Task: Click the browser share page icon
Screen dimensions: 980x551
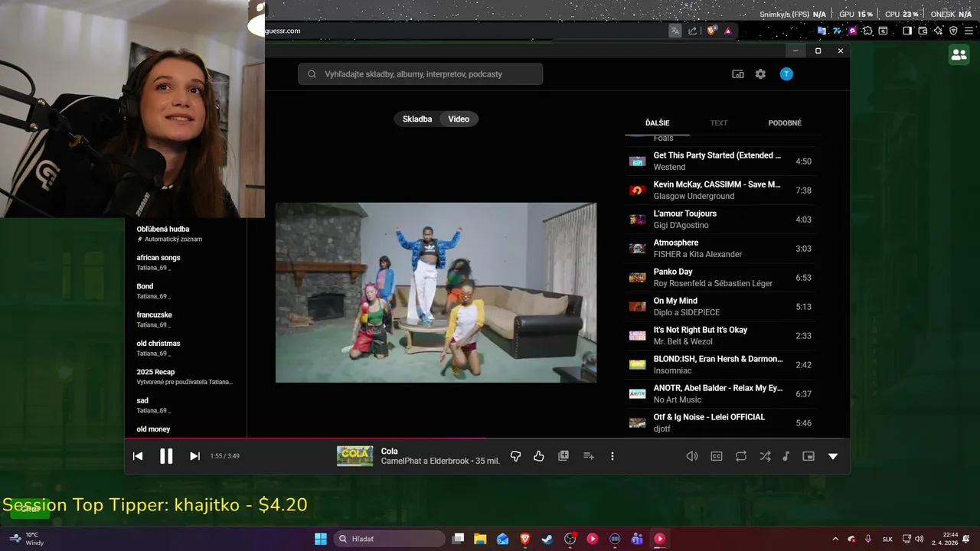Action: tap(693, 31)
